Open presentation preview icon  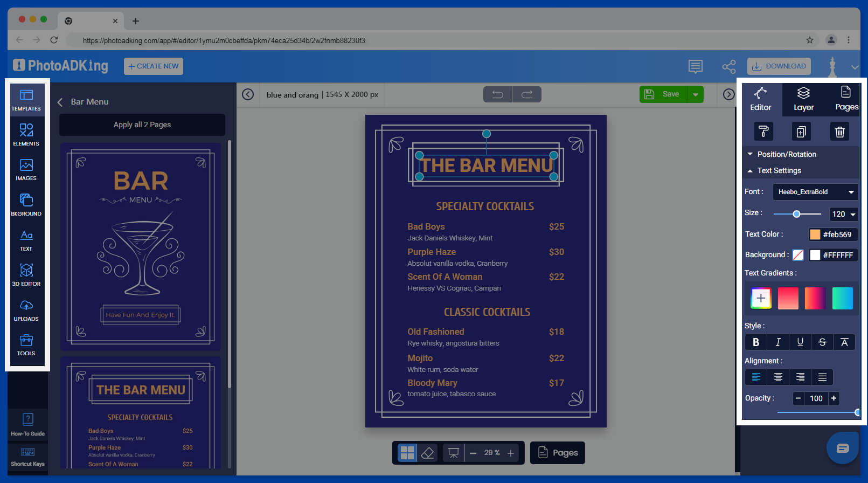coord(454,453)
